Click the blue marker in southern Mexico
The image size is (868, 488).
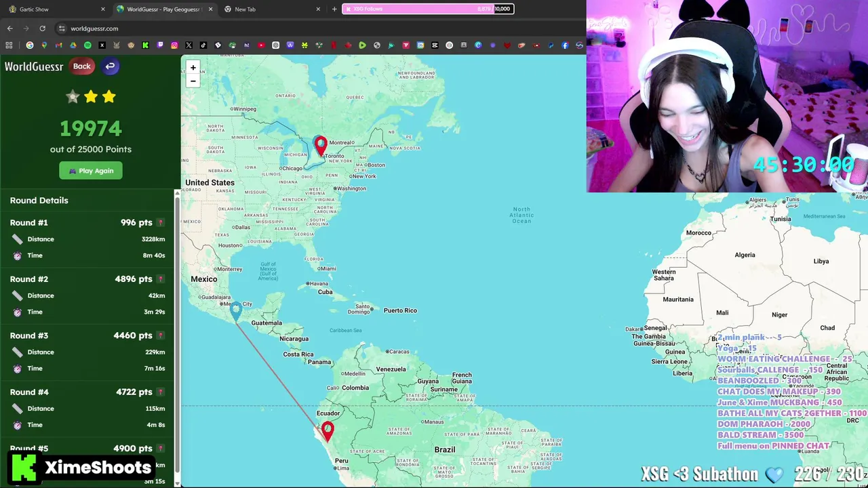[235, 312]
